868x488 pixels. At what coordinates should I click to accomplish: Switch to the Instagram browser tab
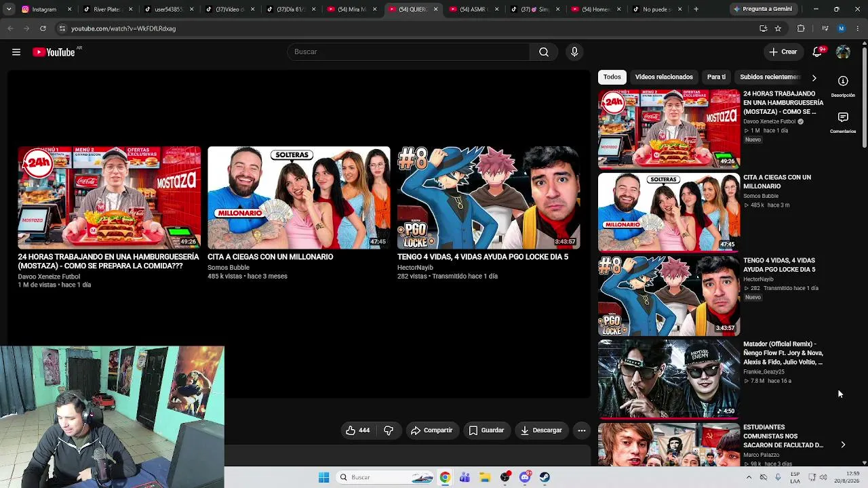point(45,9)
